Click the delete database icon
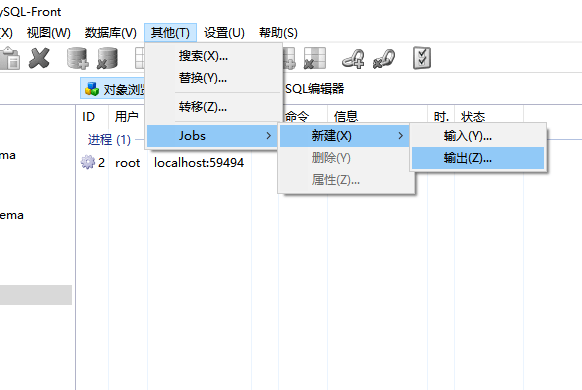The height and width of the screenshot is (390, 582). tap(107, 58)
